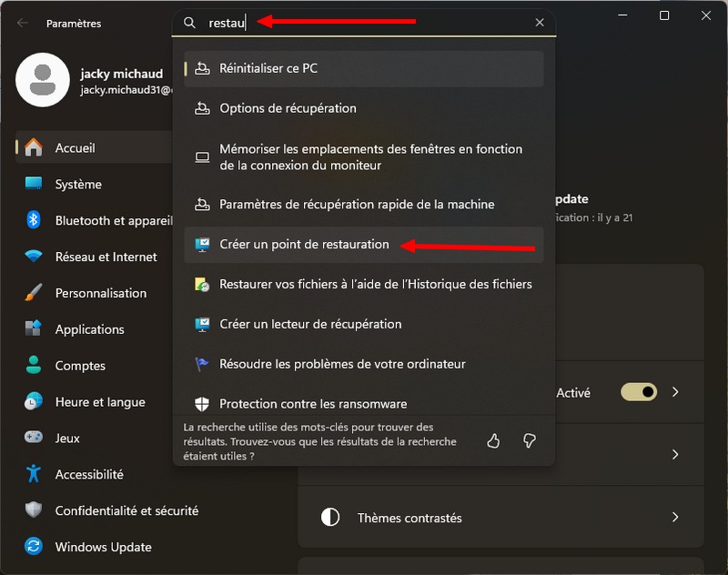
Task: Click the Thèmes contrastés half-circle icon
Action: pos(330,518)
